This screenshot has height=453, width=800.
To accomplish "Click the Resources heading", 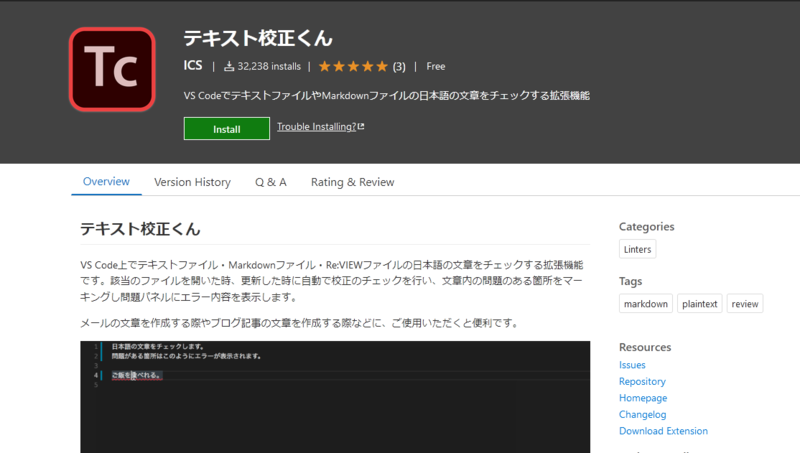I will (645, 347).
